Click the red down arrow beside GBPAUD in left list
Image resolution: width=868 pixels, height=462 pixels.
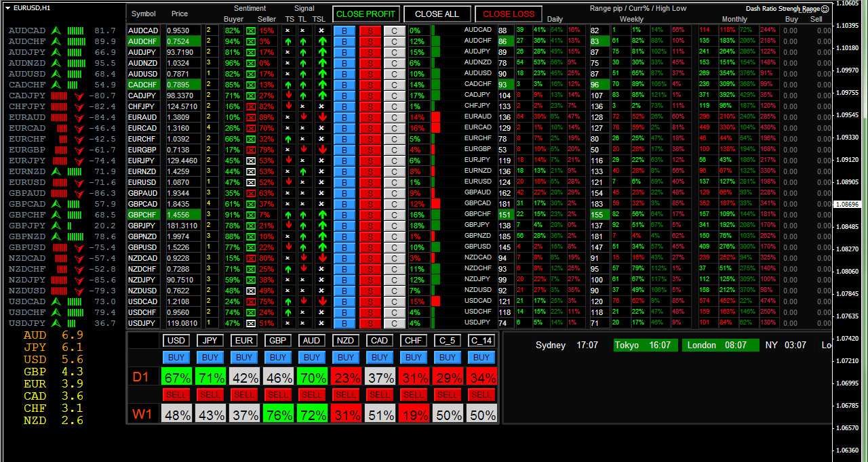point(79,194)
